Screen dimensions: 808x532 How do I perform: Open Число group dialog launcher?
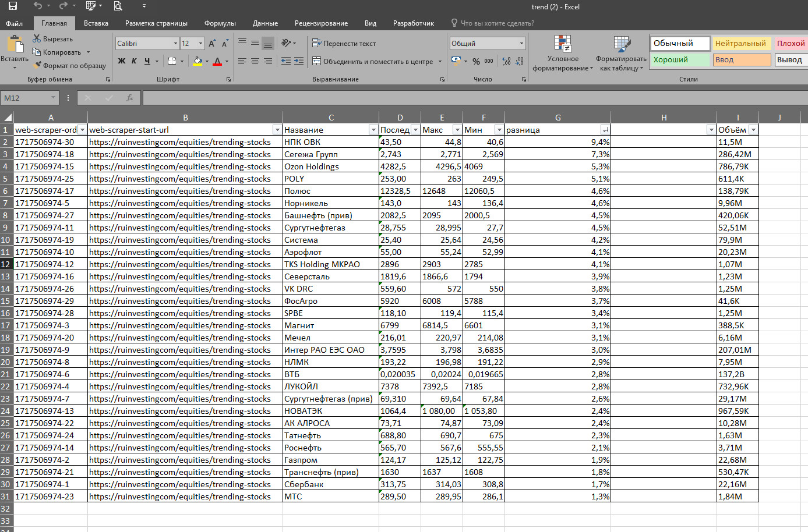point(524,79)
